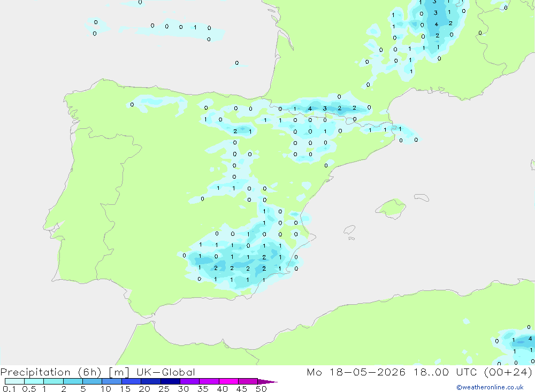The image size is (535, 392).
Task: Click the '(00+24)' forecast offset text
Action: click(508, 372)
